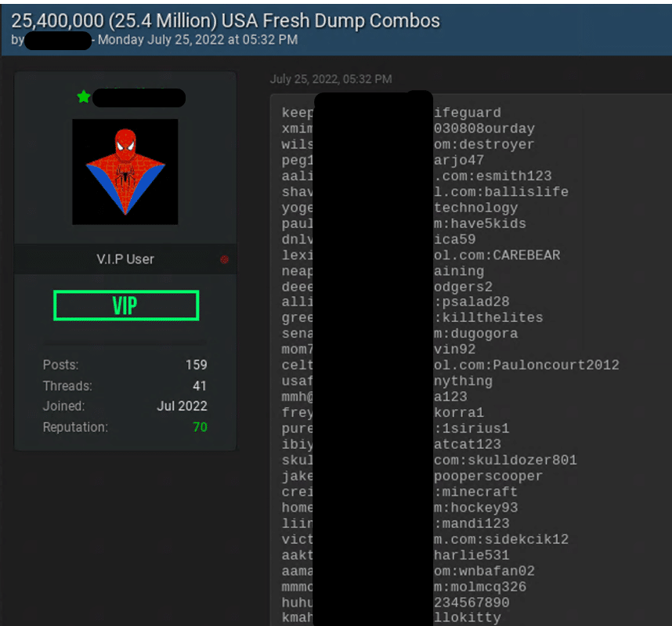Click the thread title '25,400,000 (25.4 Million) USA Fresh Dump Combos'

226,20
